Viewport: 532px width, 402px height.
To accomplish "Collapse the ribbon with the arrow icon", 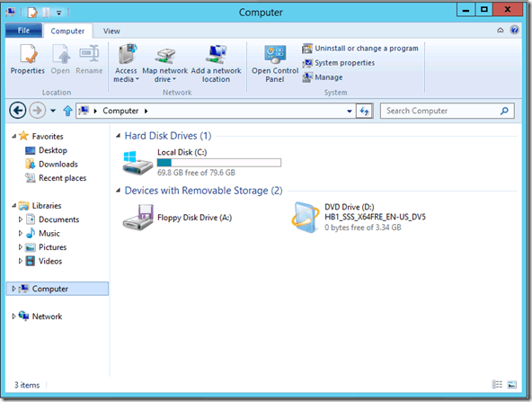I will tap(501, 31).
